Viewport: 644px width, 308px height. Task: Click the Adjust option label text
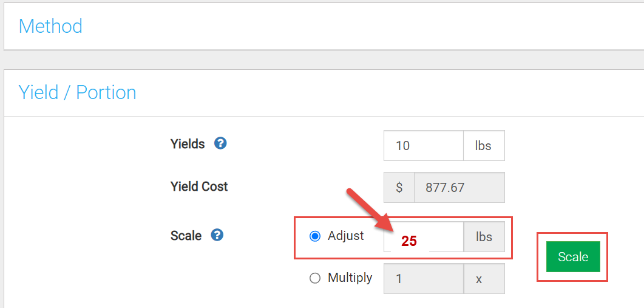tap(346, 236)
